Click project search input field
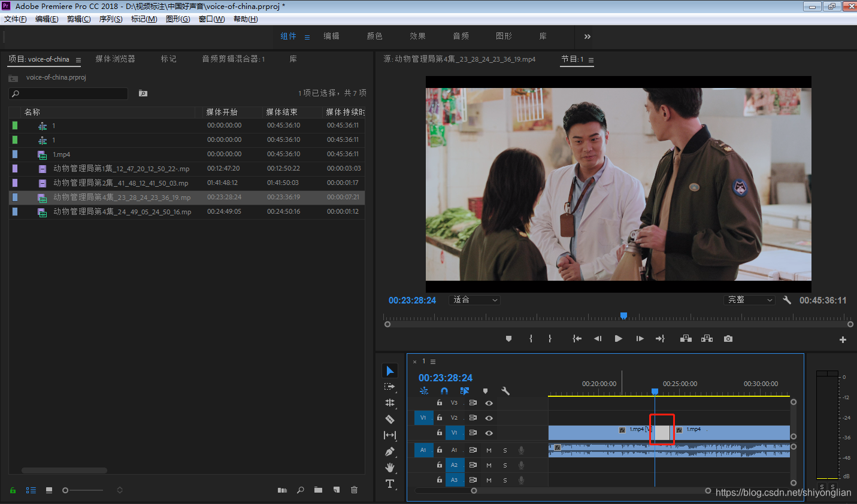The image size is (857, 504). pos(68,93)
